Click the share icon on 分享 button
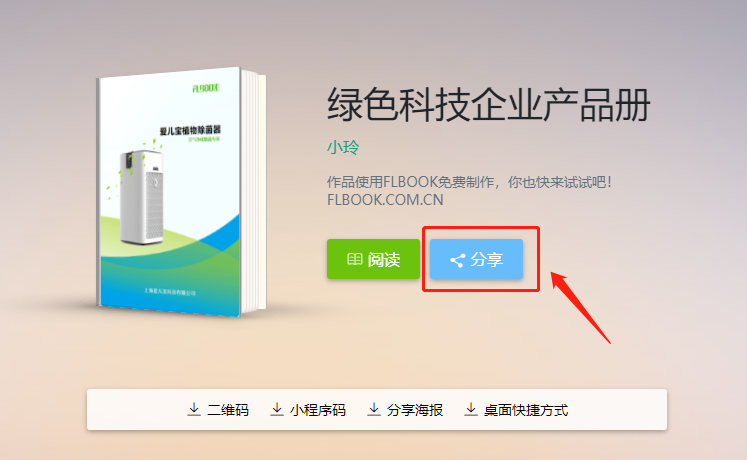The image size is (747, 460). tap(457, 260)
